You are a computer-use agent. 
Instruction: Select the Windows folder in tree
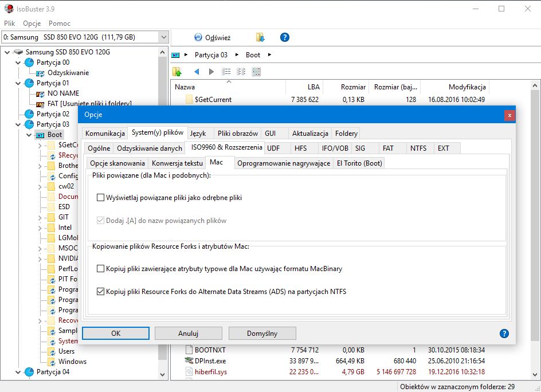point(72,361)
